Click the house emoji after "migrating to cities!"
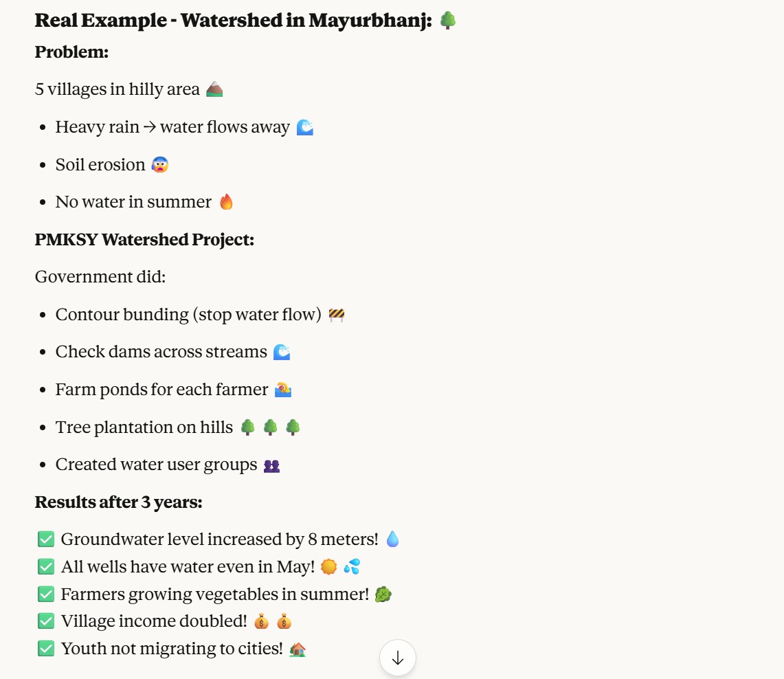Viewport: 784px width, 679px height. 298,649
